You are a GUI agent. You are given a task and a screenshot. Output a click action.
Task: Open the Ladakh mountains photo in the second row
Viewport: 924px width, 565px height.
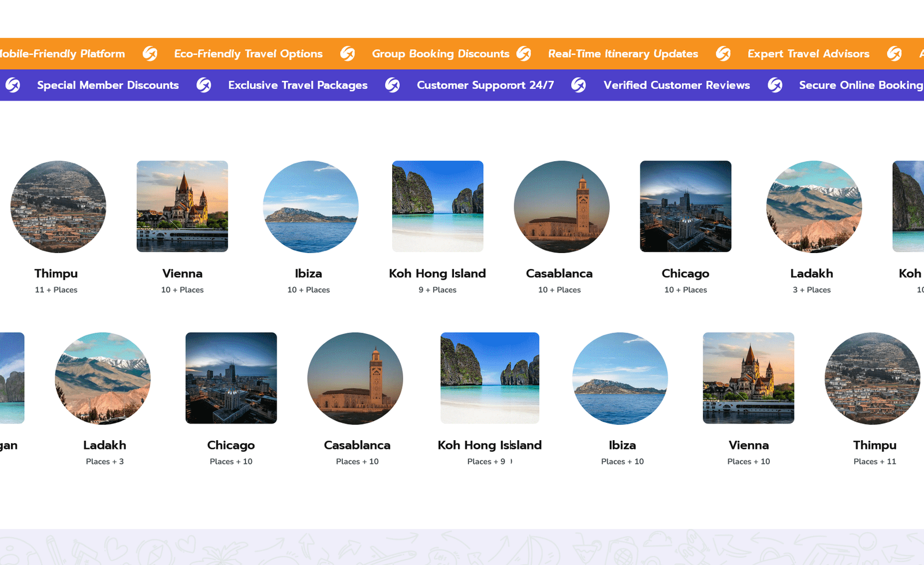[103, 378]
